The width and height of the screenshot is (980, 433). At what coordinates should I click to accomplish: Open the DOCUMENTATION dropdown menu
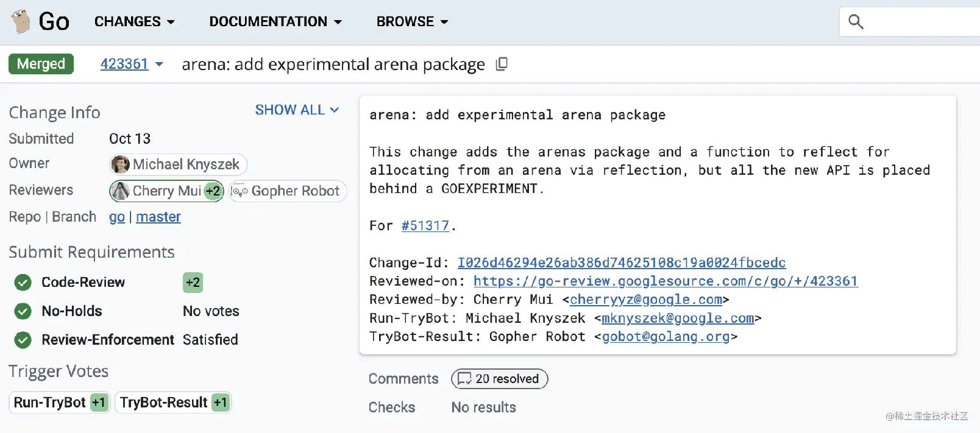coord(275,22)
